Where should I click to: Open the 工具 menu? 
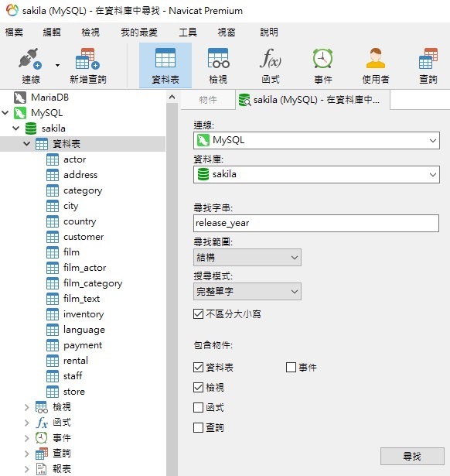(x=188, y=33)
